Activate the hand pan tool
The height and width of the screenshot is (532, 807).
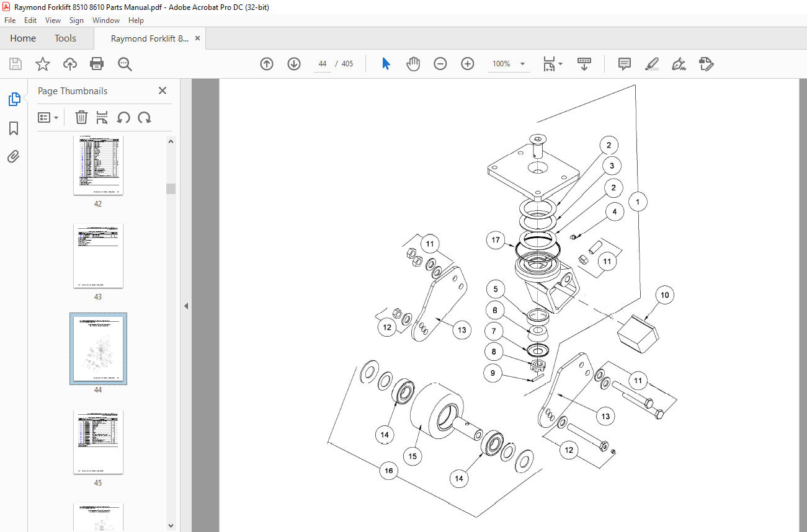(x=413, y=64)
